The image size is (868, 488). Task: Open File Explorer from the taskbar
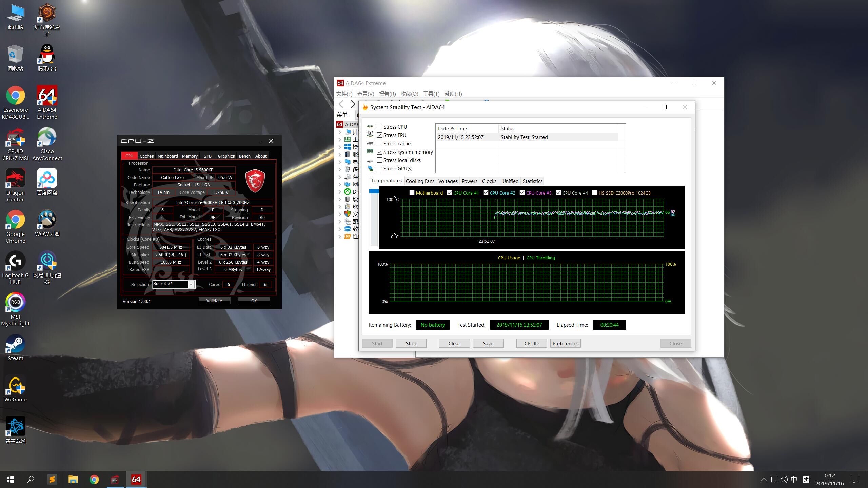pos(73,479)
